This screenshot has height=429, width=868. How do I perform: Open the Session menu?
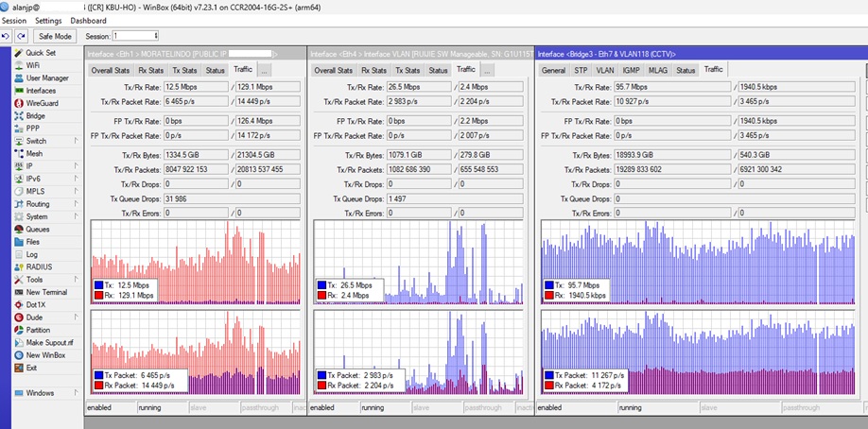[14, 21]
